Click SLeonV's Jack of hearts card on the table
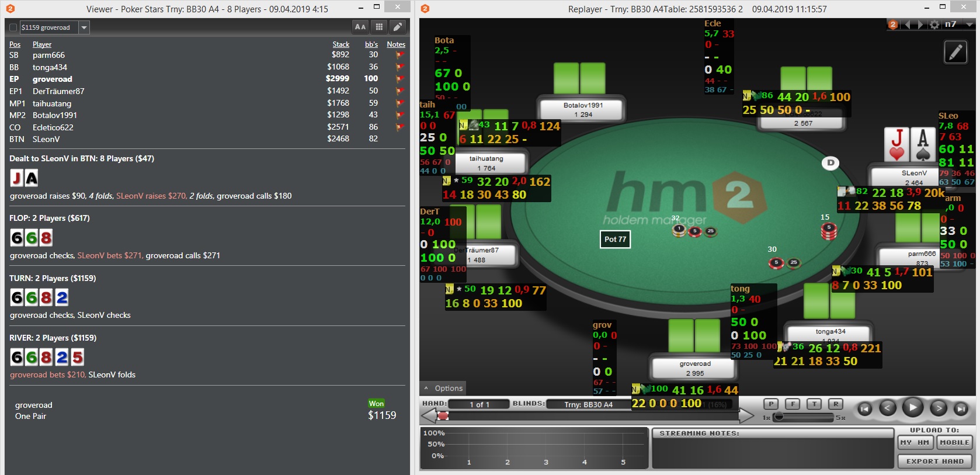Viewport: 980px width, 475px height. 897,145
